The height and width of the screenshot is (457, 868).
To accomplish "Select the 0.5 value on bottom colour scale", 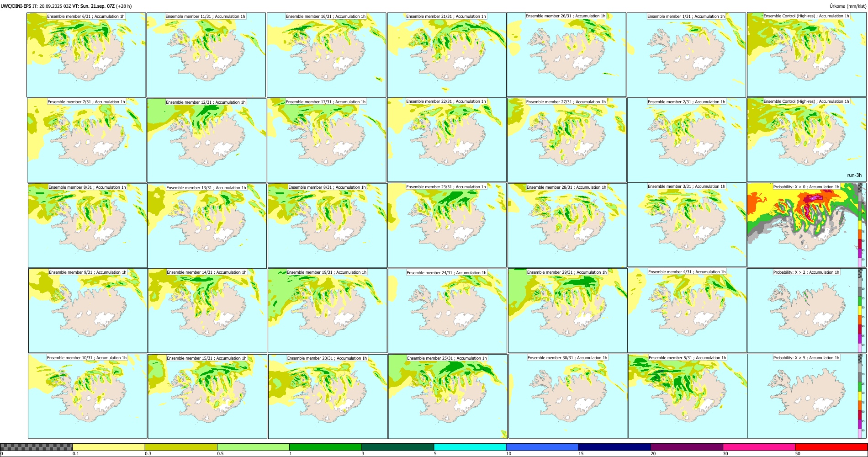I will point(220,454).
